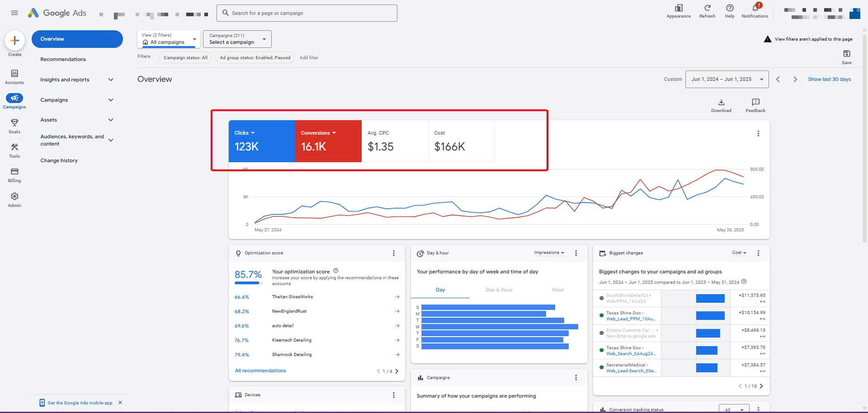Screen dimensions: 868x413
Task: Open Recommendations page
Action: [x=63, y=59]
